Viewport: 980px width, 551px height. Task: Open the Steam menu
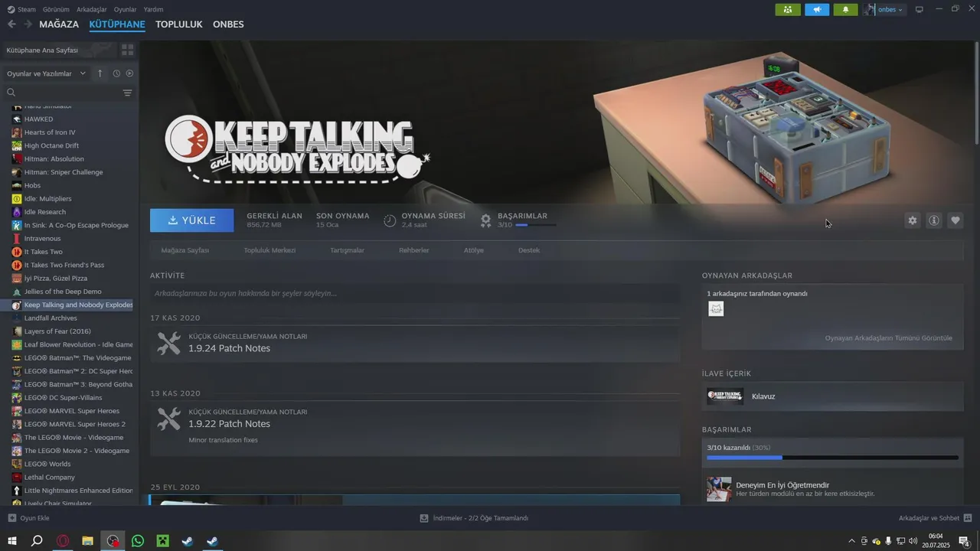21,9
